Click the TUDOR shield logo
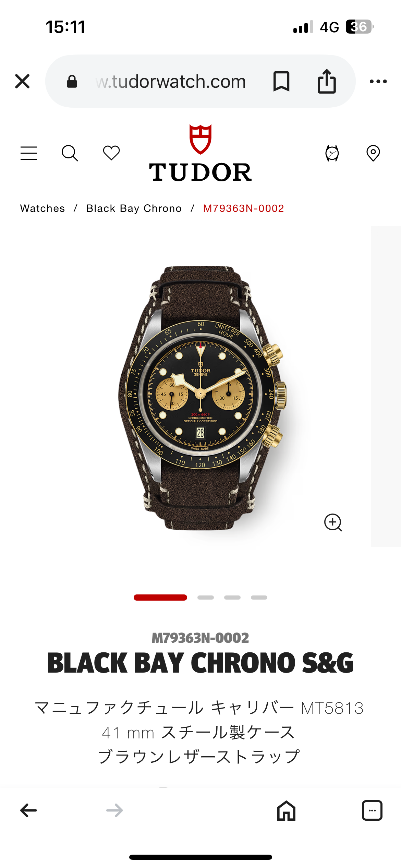The image size is (401, 868). point(200,153)
